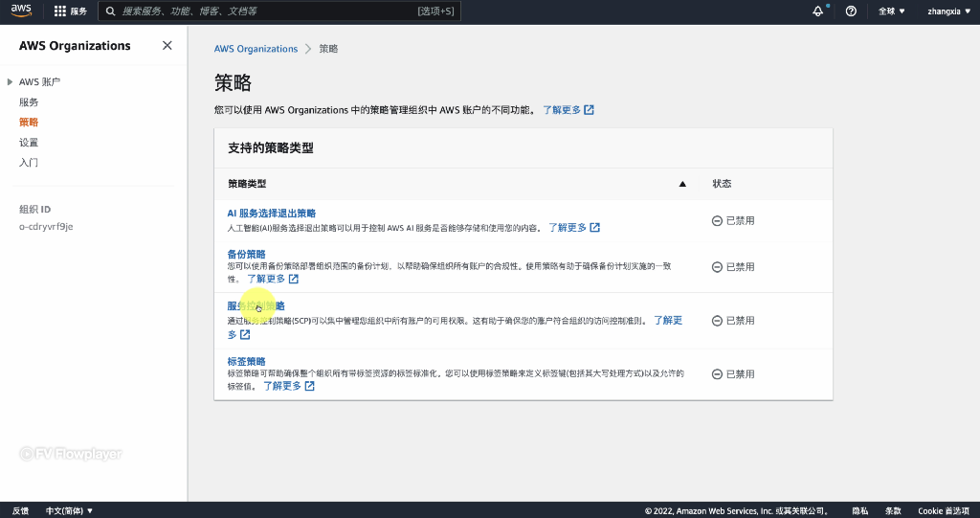This screenshot has height=518, width=980.
Task: Click AWS Organizations sidebar title
Action: [x=75, y=46]
